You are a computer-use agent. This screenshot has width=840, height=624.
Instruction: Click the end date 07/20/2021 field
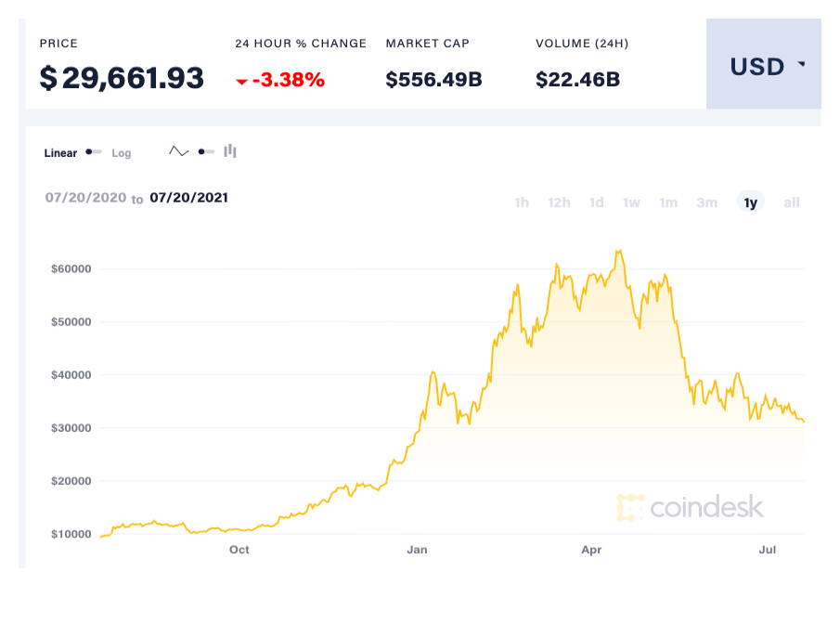click(189, 198)
